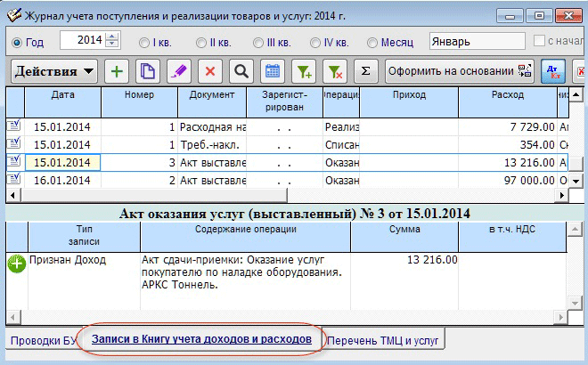
Task: Click lower table vertical scrollbar up arrow
Action: (x=575, y=229)
